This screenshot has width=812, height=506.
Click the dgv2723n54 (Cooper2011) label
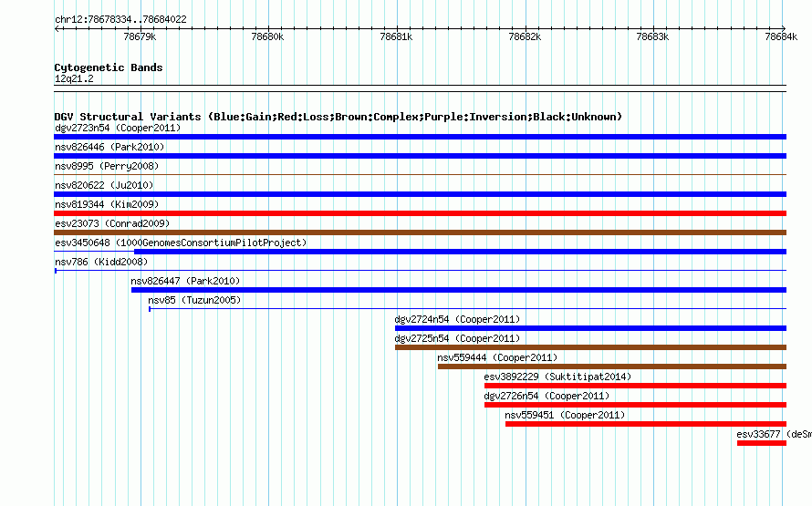coord(118,128)
